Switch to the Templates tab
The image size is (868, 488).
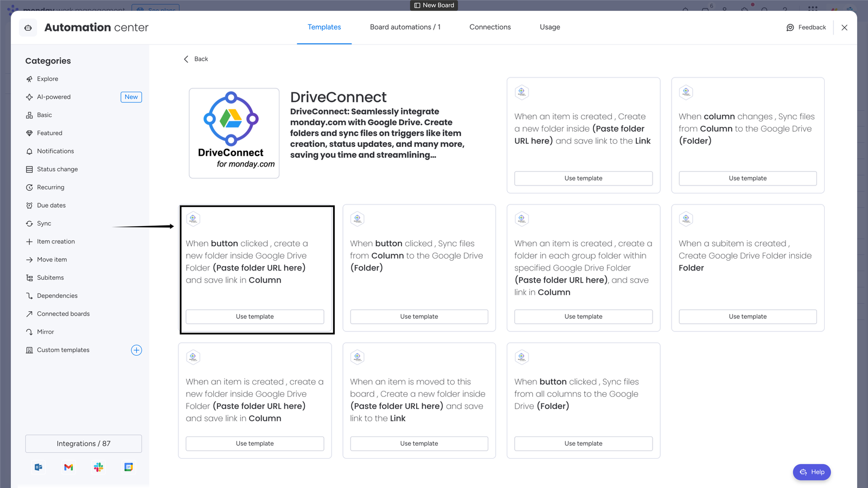tap(324, 27)
